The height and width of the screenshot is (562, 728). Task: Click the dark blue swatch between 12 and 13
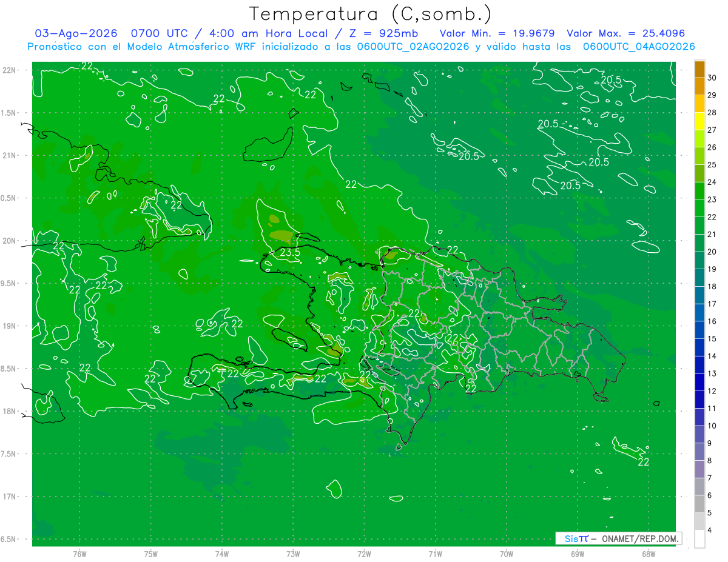(700, 383)
